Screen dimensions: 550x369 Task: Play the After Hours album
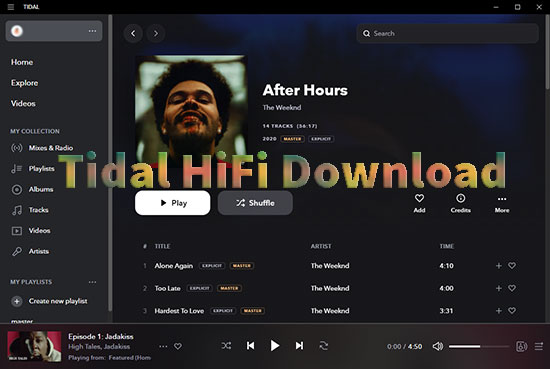coord(173,203)
